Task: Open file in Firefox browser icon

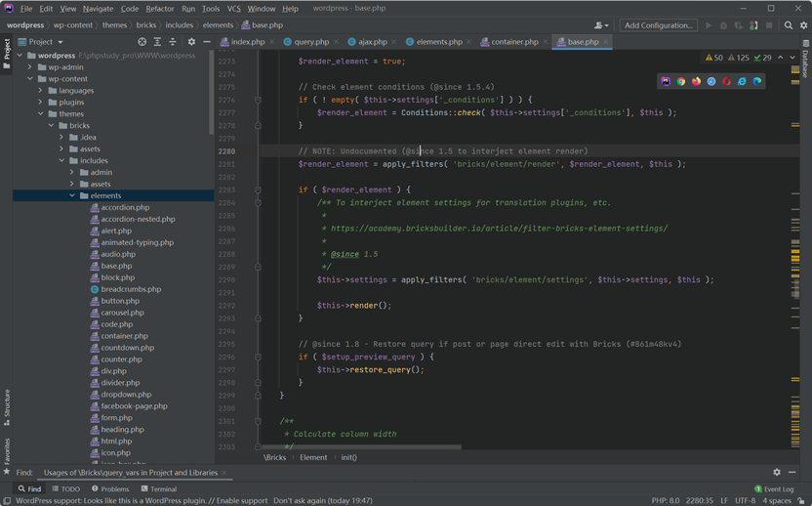Action: point(696,81)
